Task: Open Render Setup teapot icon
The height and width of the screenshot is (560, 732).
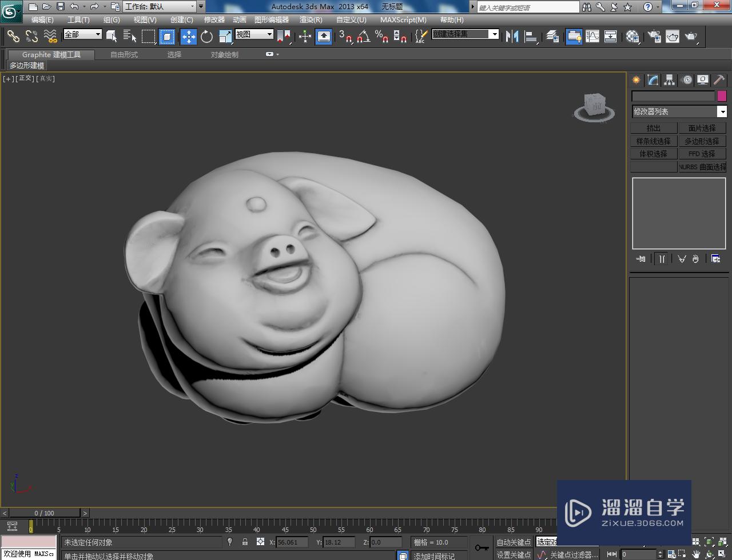Action: tap(654, 37)
